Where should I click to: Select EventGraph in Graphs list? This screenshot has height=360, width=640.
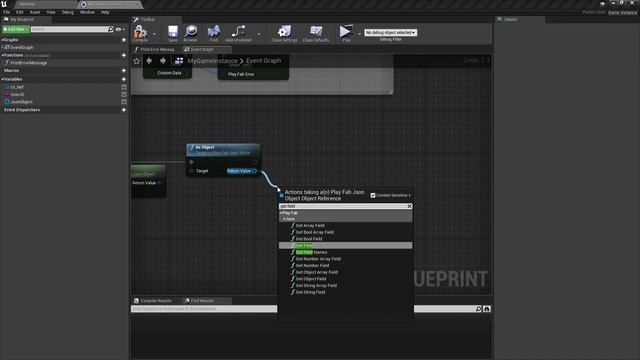(21, 47)
